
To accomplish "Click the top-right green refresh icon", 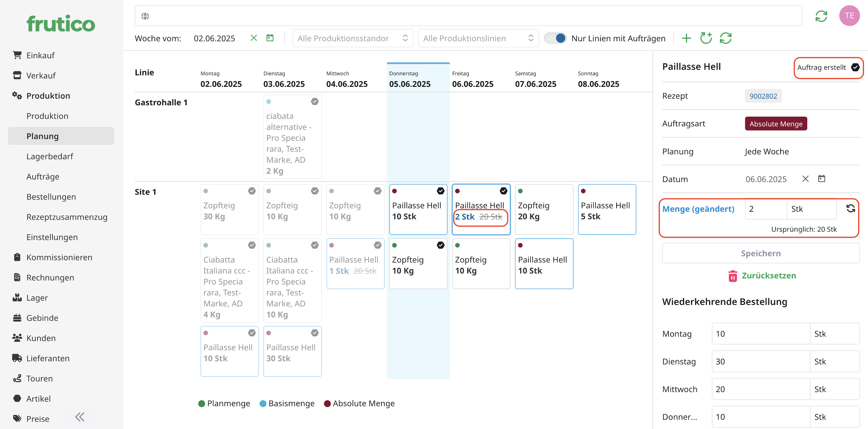I will 821,16.
